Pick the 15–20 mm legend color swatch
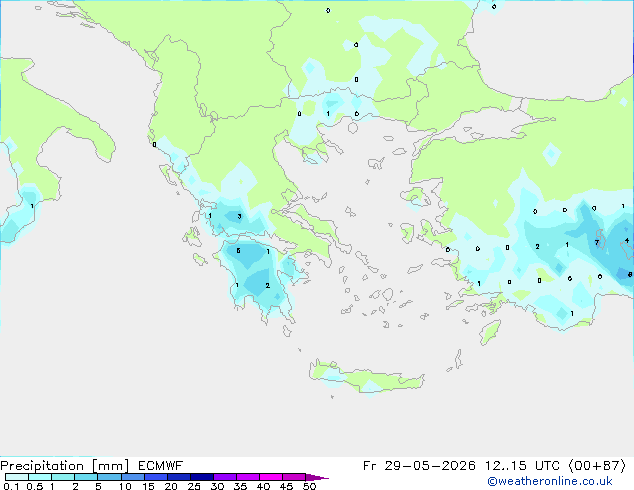Viewport: 634px width, 490px height. tap(155, 477)
